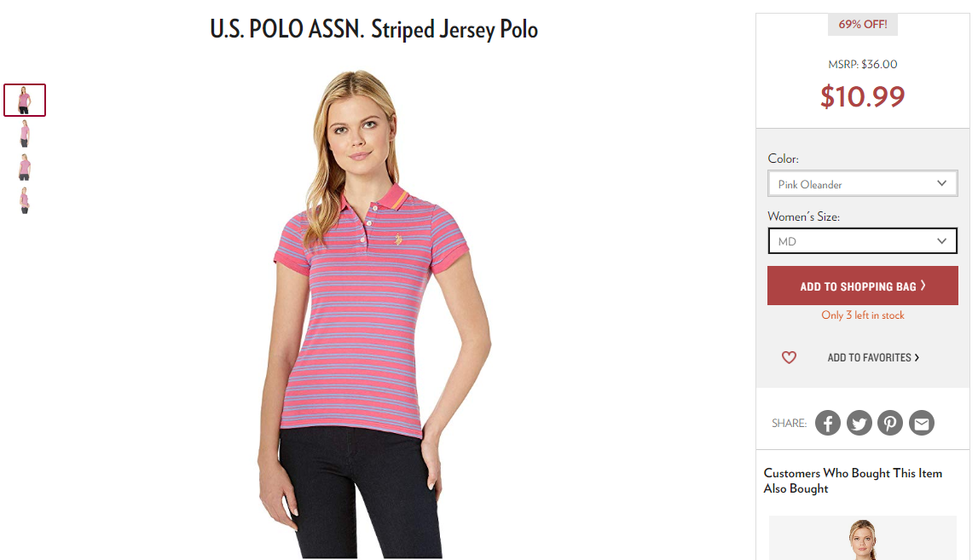Select the fourth product thumbnail
Image resolution: width=978 pixels, height=560 pixels.
(25, 200)
